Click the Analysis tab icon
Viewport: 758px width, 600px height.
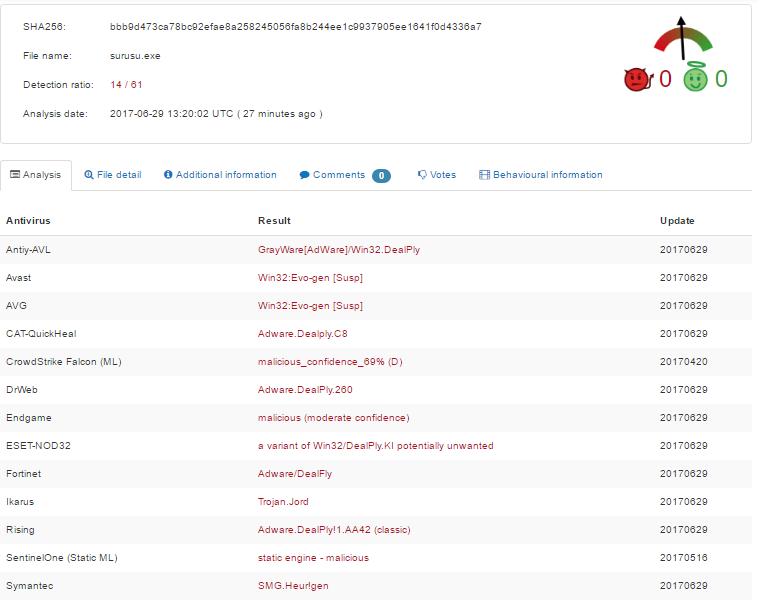(x=15, y=175)
